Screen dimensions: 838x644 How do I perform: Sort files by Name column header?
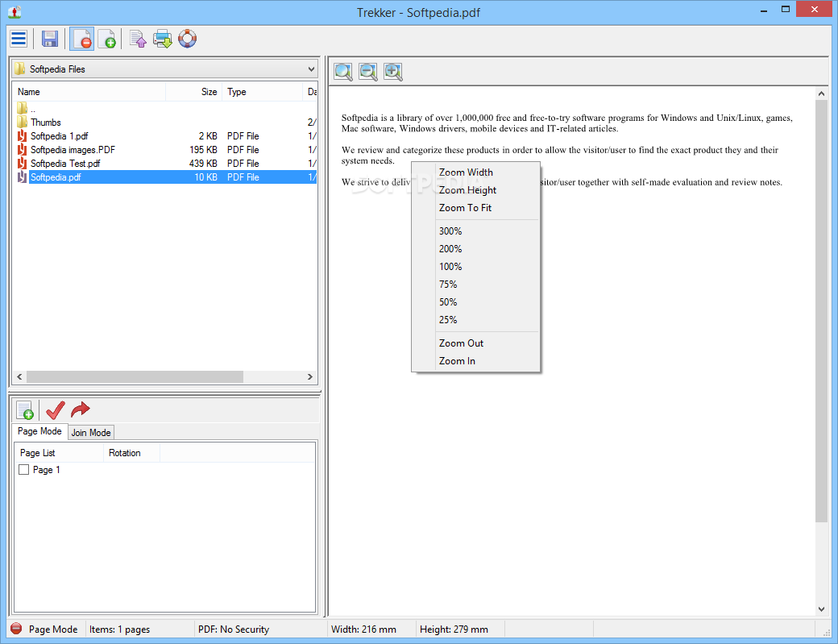click(89, 92)
